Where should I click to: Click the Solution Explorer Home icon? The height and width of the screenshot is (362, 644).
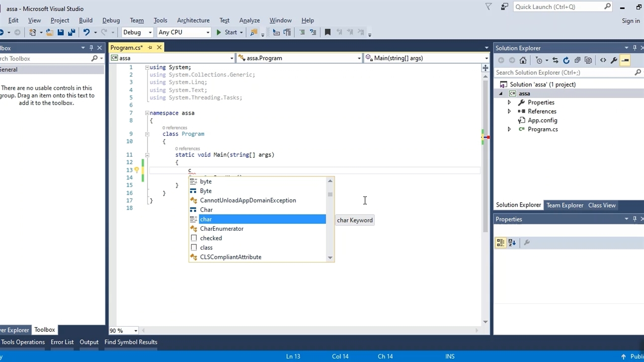(523, 60)
